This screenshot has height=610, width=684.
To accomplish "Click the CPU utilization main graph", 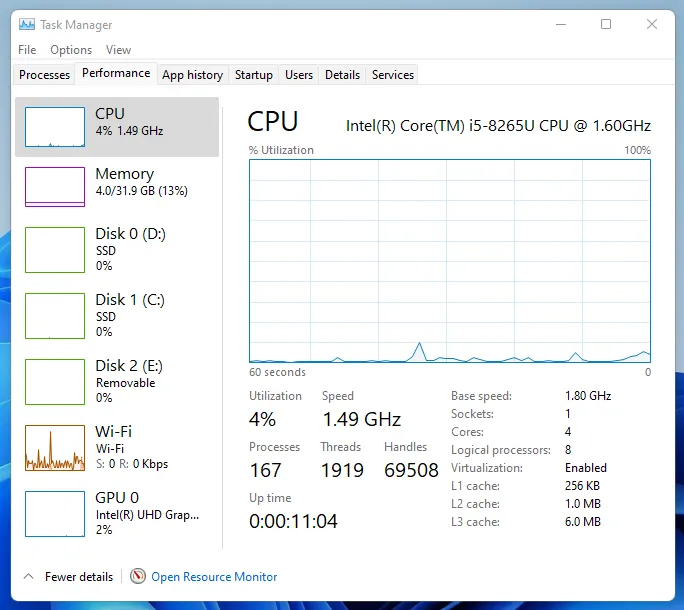I will (450, 261).
